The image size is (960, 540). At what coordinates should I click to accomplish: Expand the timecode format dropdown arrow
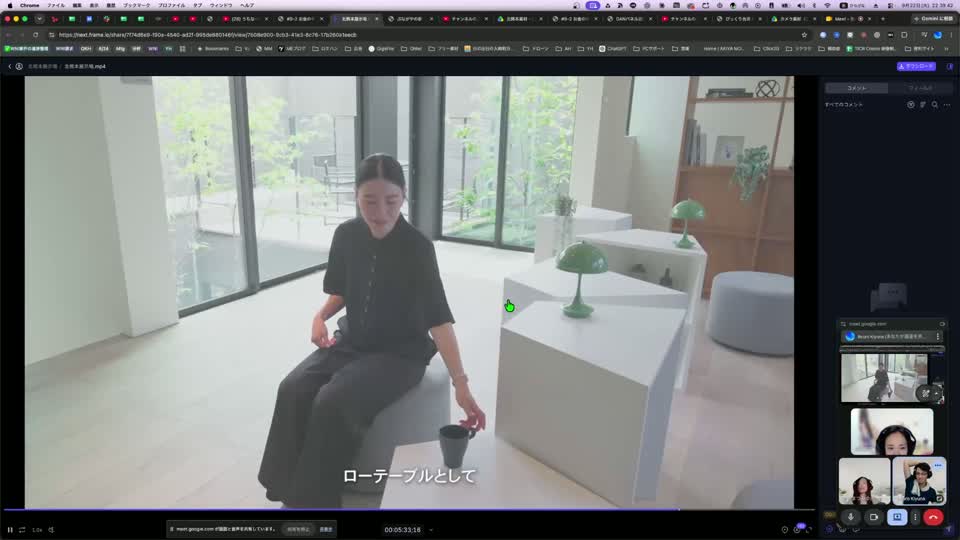click(431, 530)
